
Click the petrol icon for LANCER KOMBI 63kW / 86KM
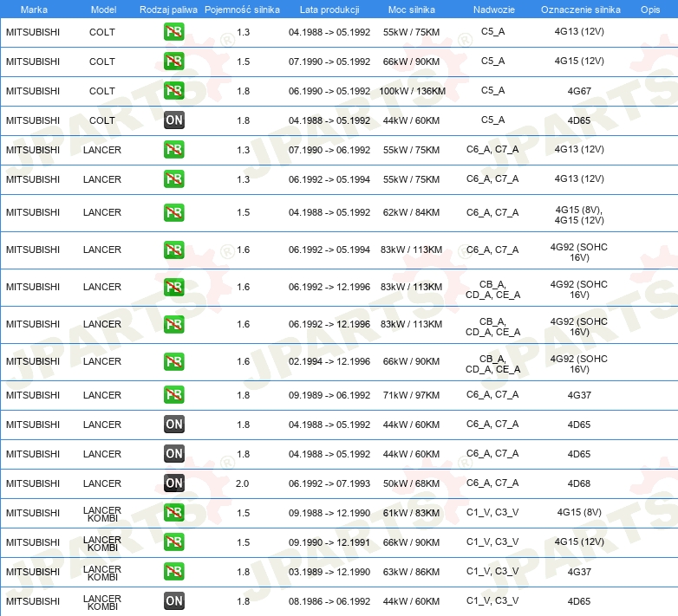pyautogui.click(x=173, y=572)
